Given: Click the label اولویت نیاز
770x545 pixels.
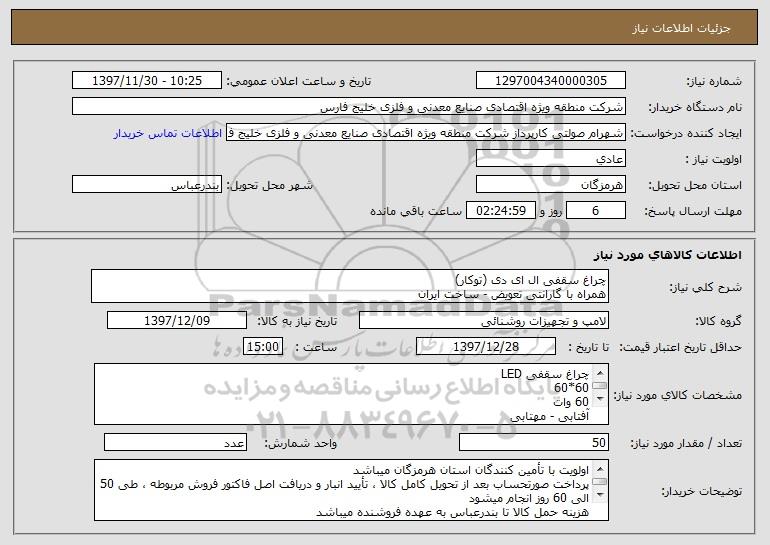Looking at the screenshot, I should 714,160.
